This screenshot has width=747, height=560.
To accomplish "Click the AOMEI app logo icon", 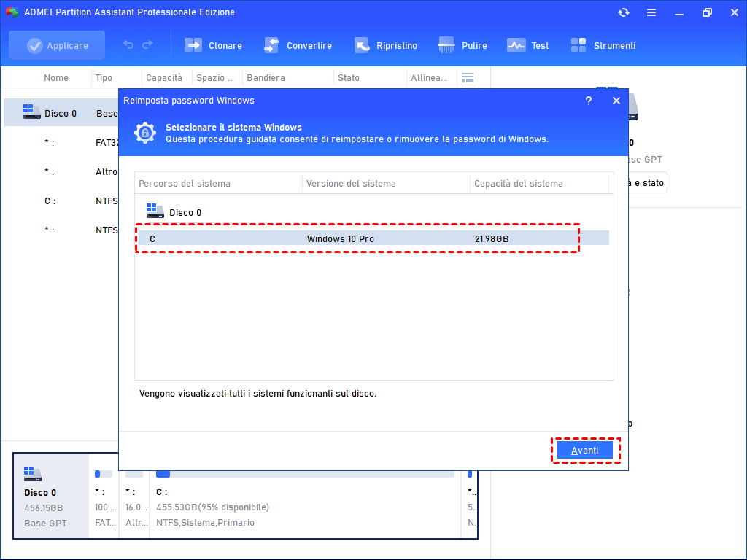I will 12,12.
